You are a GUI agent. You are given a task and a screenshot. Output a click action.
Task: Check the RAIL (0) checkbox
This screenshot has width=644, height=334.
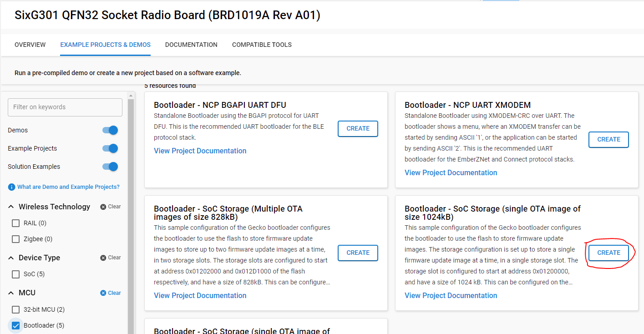coord(15,223)
